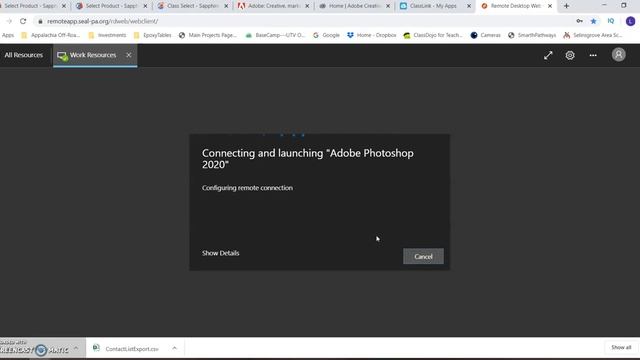The height and width of the screenshot is (360, 640).
Task: Open the remote client settings gear
Action: coord(570,55)
